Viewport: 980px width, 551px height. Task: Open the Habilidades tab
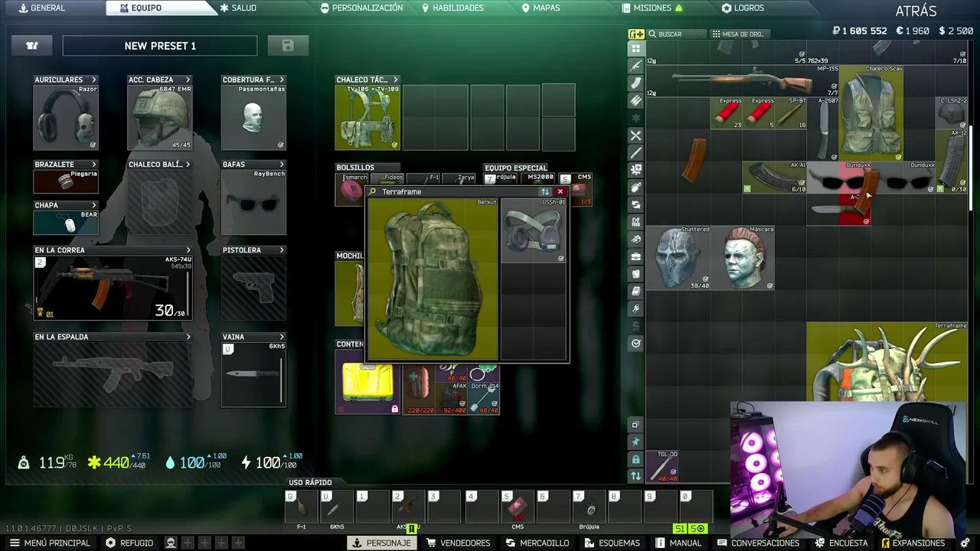tap(452, 8)
